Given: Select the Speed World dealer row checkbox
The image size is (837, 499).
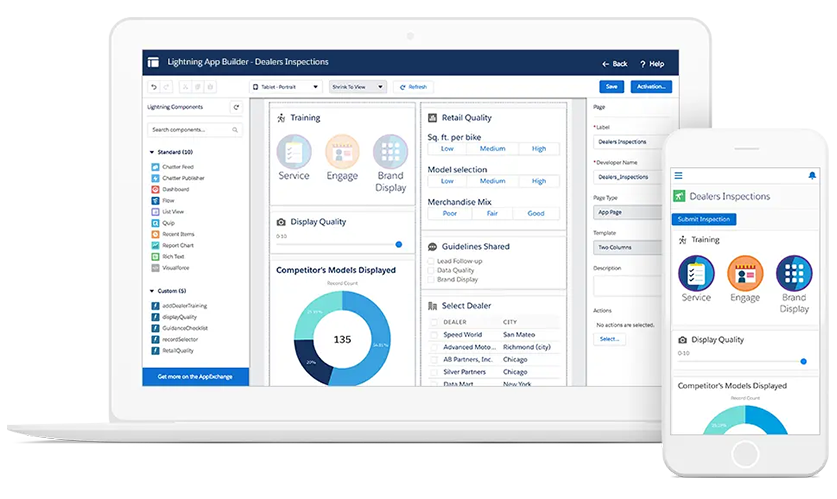Looking at the screenshot, I should coord(433,335).
